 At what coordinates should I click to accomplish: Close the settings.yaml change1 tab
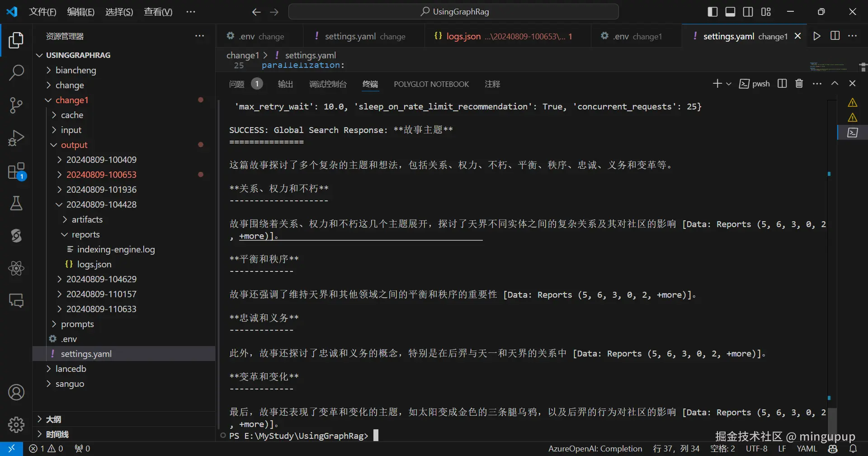click(x=798, y=36)
